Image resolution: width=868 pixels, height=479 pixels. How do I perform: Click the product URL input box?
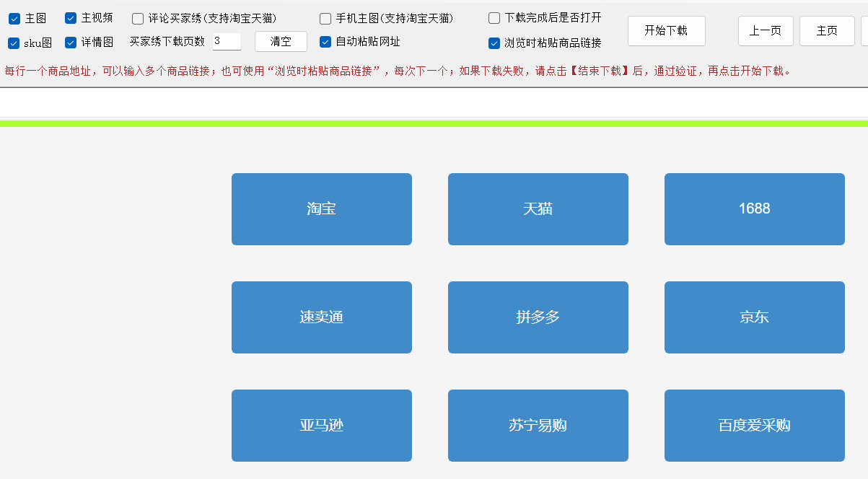coord(434,102)
